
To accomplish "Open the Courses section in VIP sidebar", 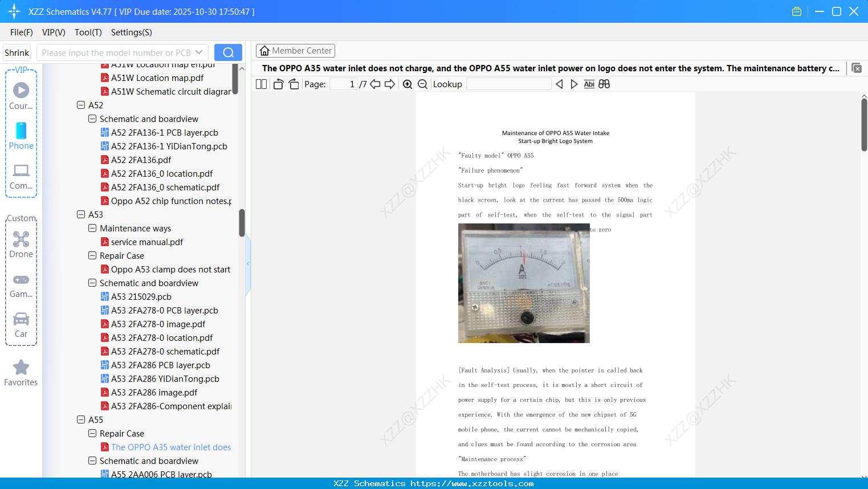I will click(x=21, y=96).
